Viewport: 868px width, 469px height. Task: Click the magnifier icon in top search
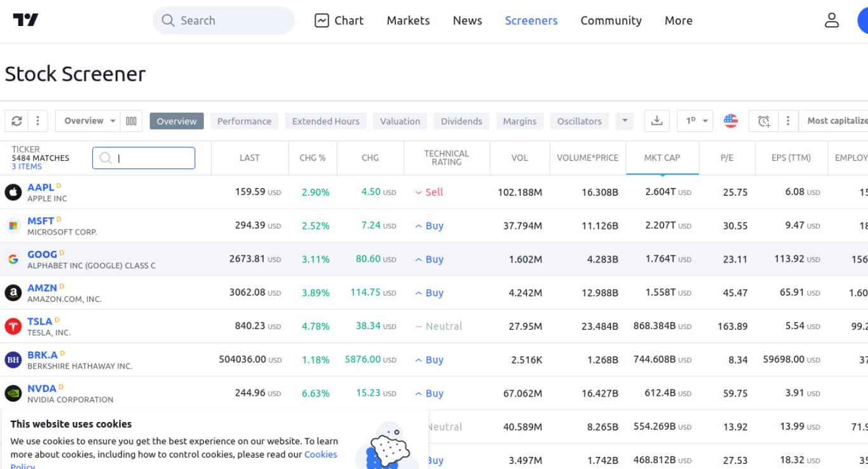pos(168,20)
